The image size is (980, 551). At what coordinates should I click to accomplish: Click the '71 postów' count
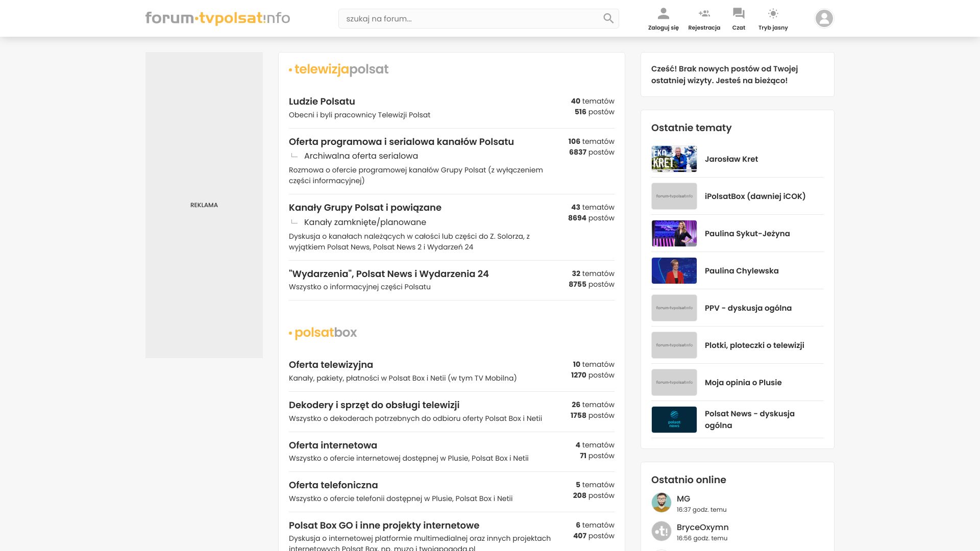[x=597, y=456]
